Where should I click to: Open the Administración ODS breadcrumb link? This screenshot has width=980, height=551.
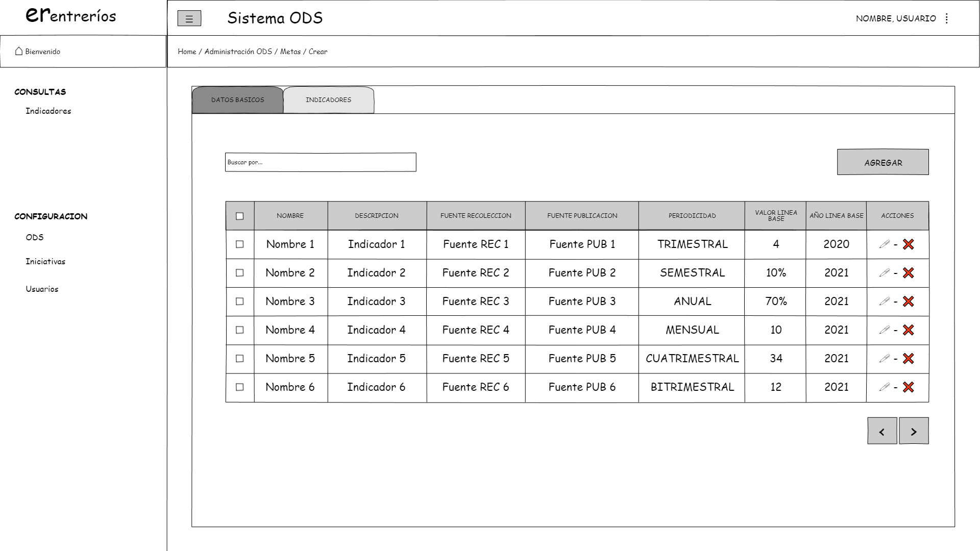(x=238, y=52)
